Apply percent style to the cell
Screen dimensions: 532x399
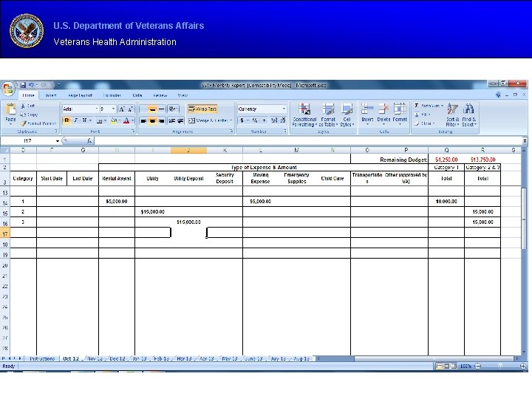click(x=254, y=120)
